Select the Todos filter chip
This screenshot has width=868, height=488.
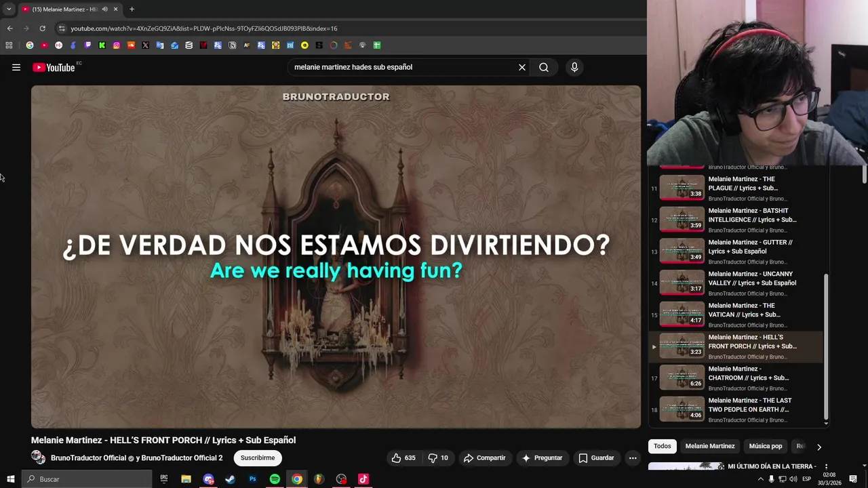[663, 446]
